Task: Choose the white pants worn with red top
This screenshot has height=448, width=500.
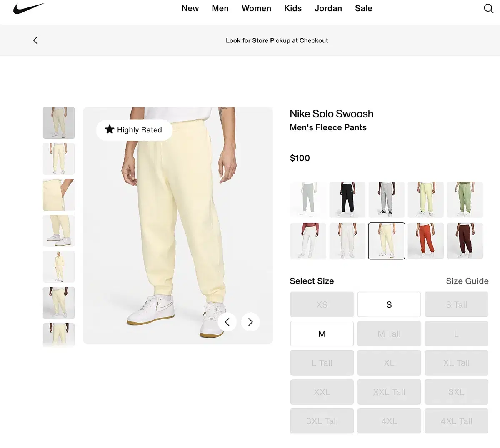Action: click(x=308, y=241)
